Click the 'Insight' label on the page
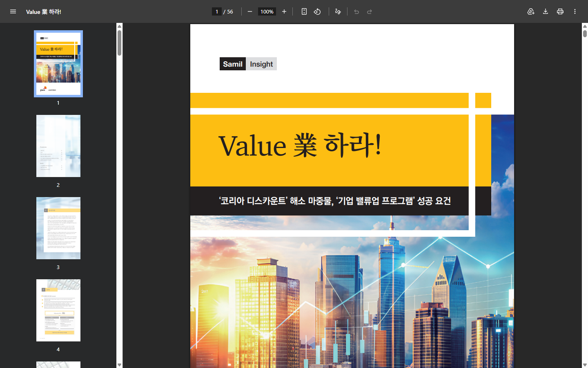The image size is (588, 368). (261, 64)
